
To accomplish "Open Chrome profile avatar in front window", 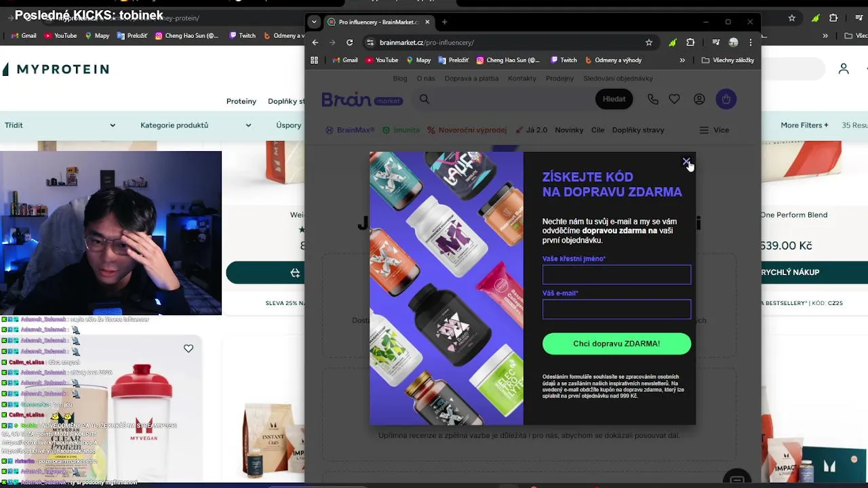I will click(733, 42).
